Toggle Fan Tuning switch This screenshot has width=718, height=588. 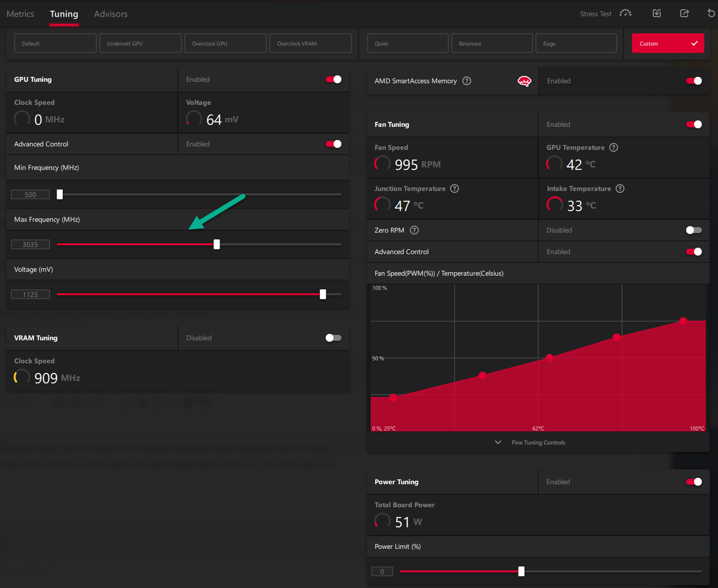click(694, 124)
